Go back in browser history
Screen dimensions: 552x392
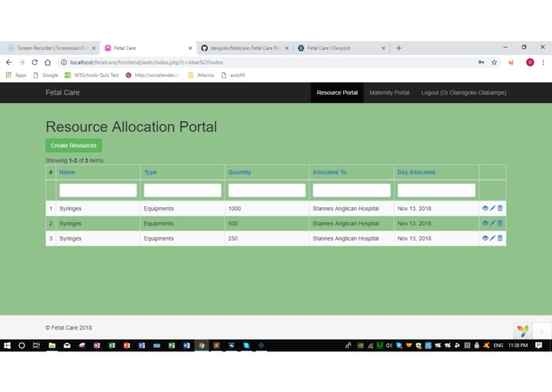pyautogui.click(x=9, y=62)
